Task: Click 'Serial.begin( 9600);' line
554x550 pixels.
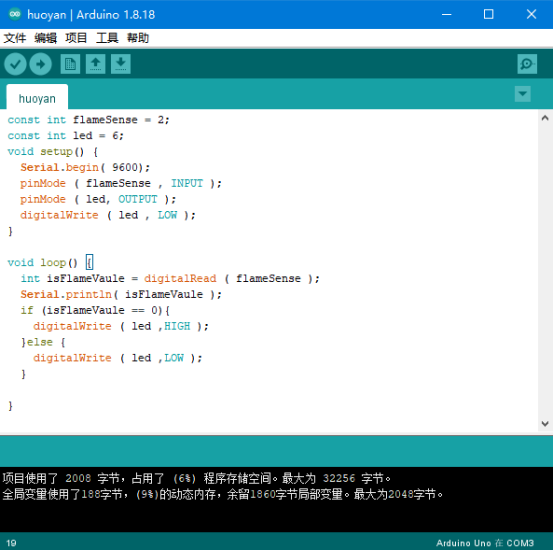Action: point(85,167)
